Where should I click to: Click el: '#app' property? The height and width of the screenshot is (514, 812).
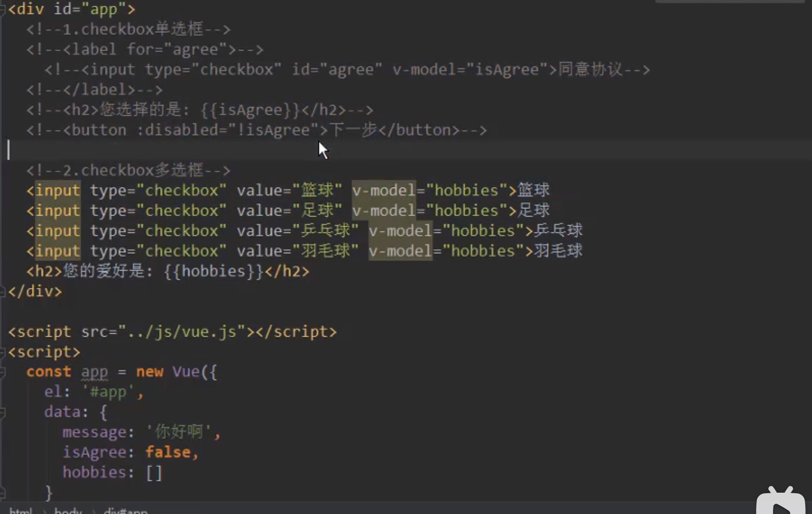pos(94,392)
